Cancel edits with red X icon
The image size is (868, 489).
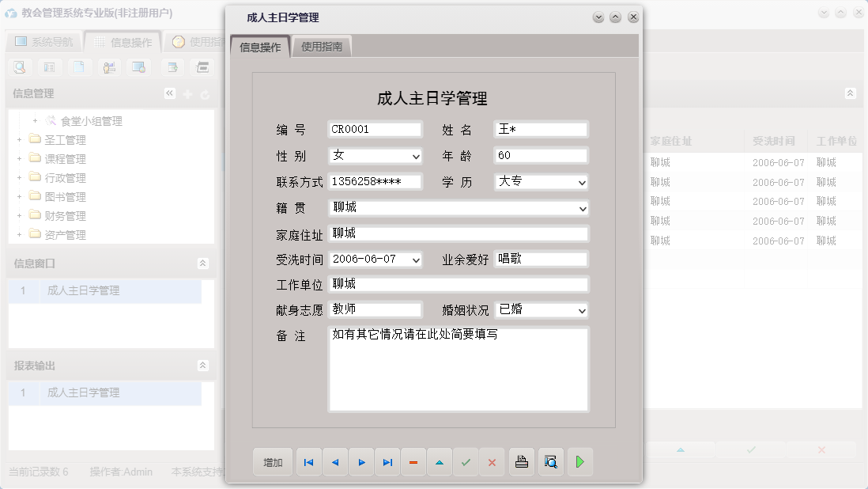(x=492, y=461)
